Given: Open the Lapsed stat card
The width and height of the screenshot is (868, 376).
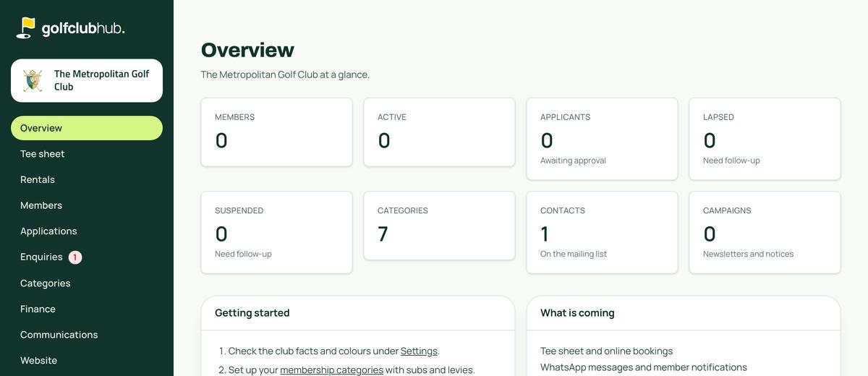Looking at the screenshot, I should (765, 139).
